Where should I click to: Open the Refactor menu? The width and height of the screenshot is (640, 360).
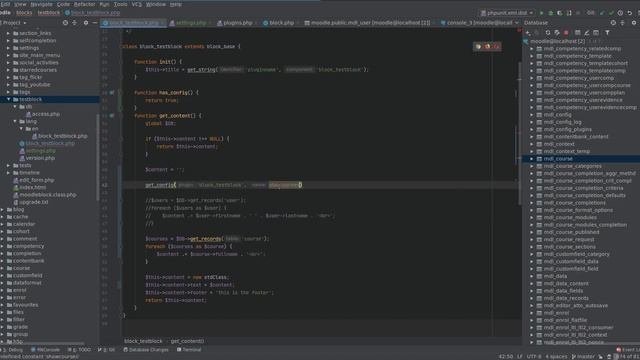tap(84, 4)
